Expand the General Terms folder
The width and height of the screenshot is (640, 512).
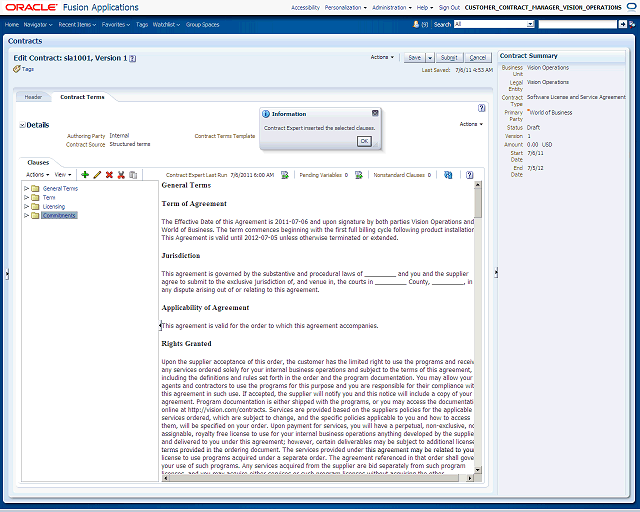pos(27,188)
